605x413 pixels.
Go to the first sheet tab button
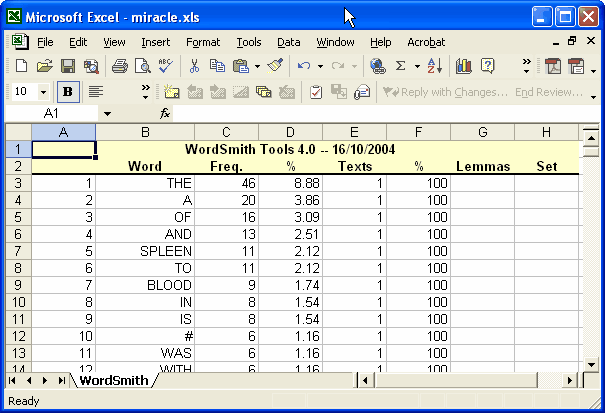pos(12,381)
